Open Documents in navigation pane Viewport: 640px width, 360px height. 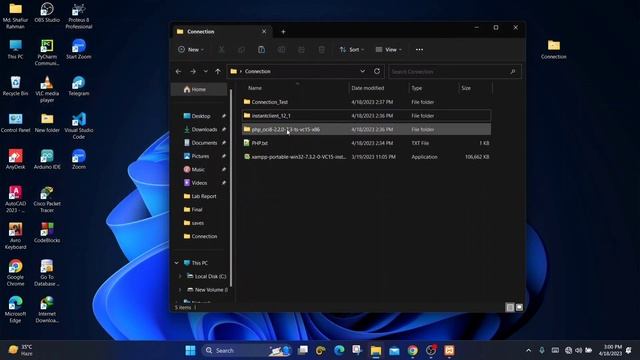pos(201,143)
